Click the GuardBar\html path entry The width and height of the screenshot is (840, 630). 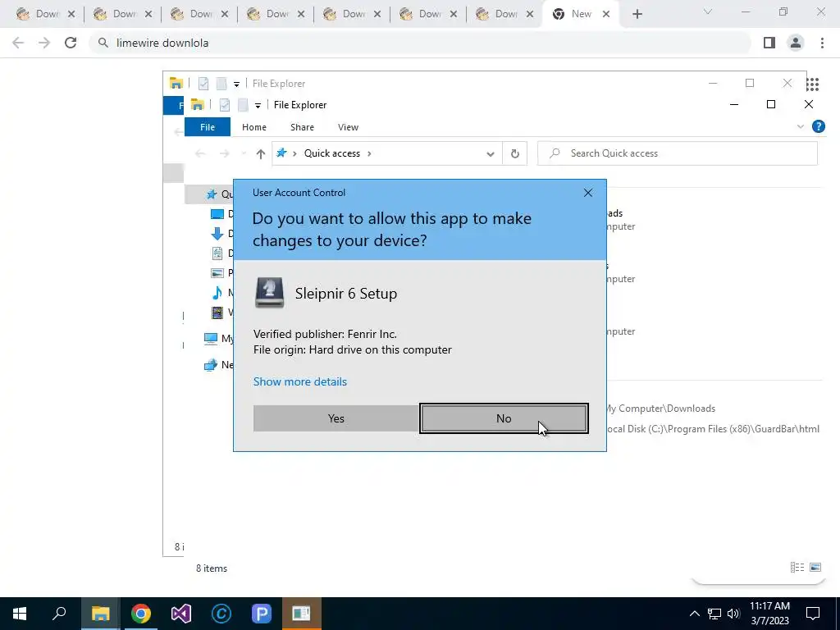tap(713, 428)
